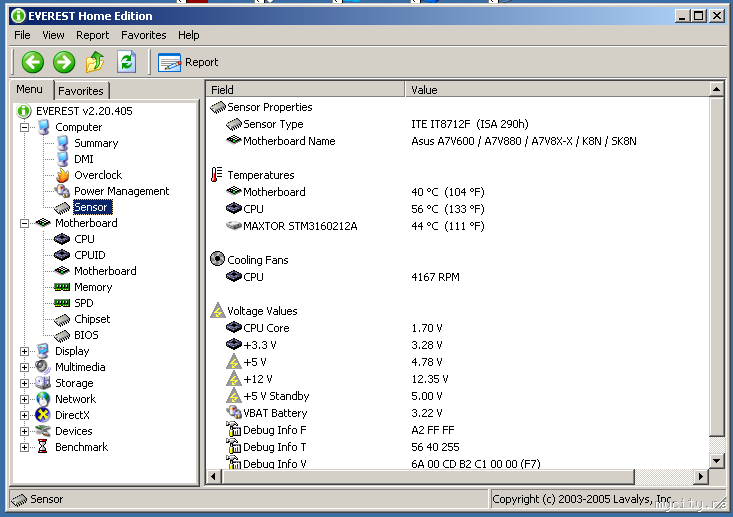The width and height of the screenshot is (733, 517).
Task: Open Power Management via its icon
Action: 62,191
